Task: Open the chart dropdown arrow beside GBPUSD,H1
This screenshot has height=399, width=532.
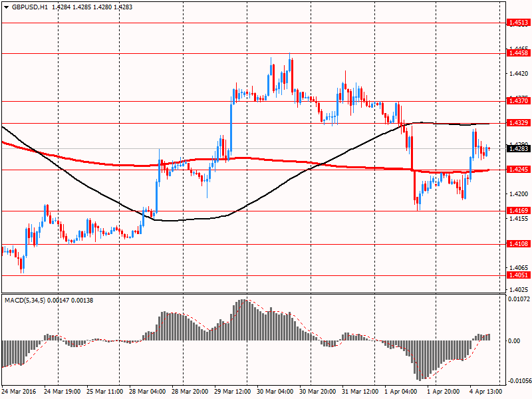Action: [x=6, y=7]
